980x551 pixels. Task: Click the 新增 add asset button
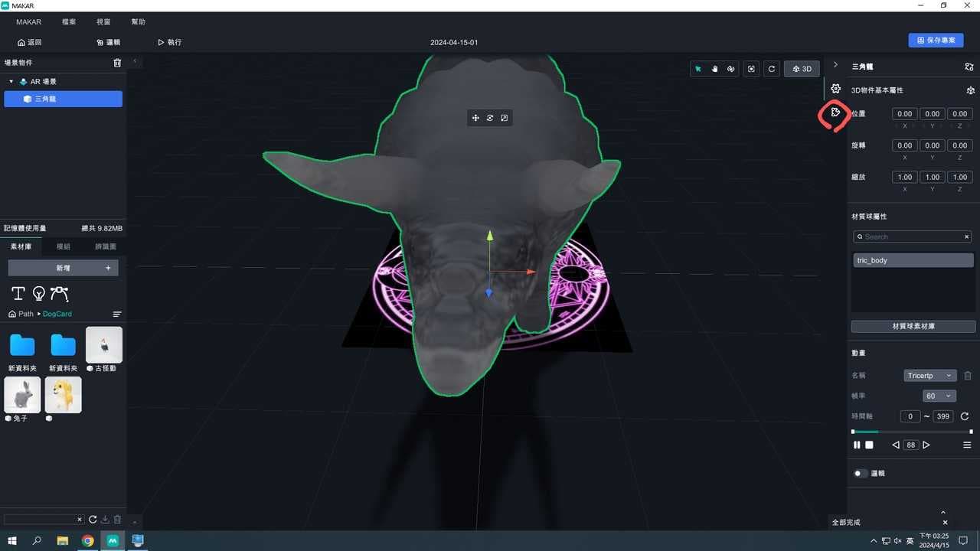pyautogui.click(x=63, y=268)
